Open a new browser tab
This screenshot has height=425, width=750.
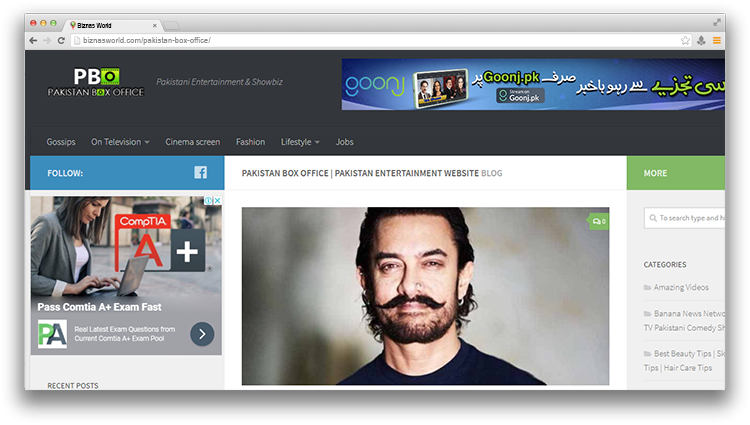171,25
